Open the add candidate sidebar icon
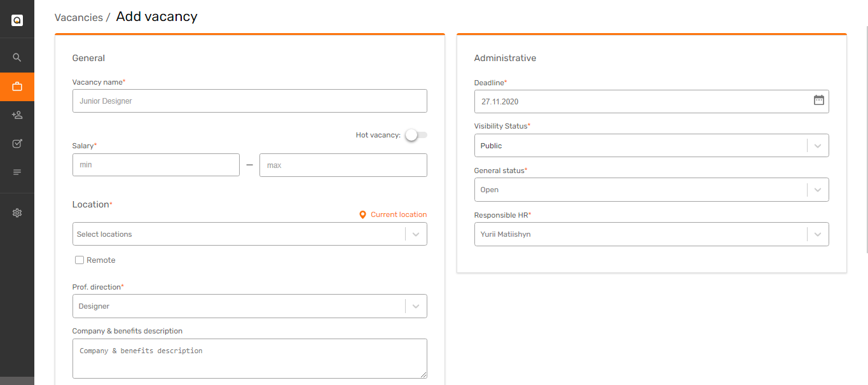The height and width of the screenshot is (385, 868). point(17,115)
